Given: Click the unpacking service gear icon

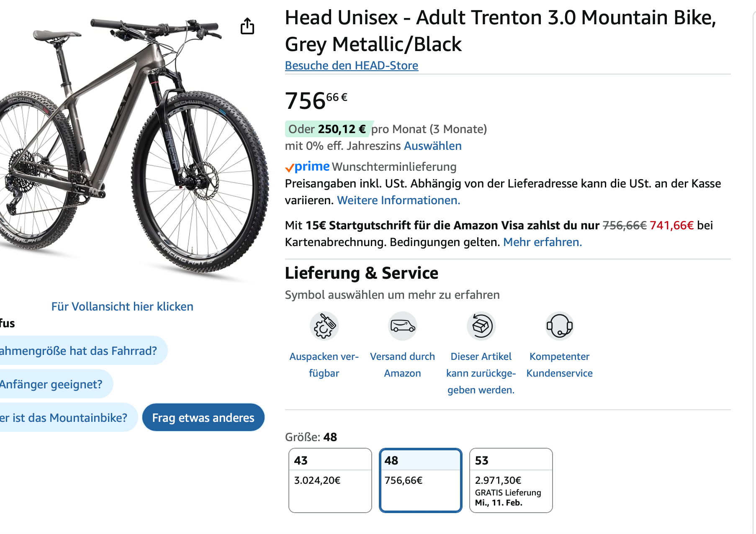Looking at the screenshot, I should coord(324,326).
